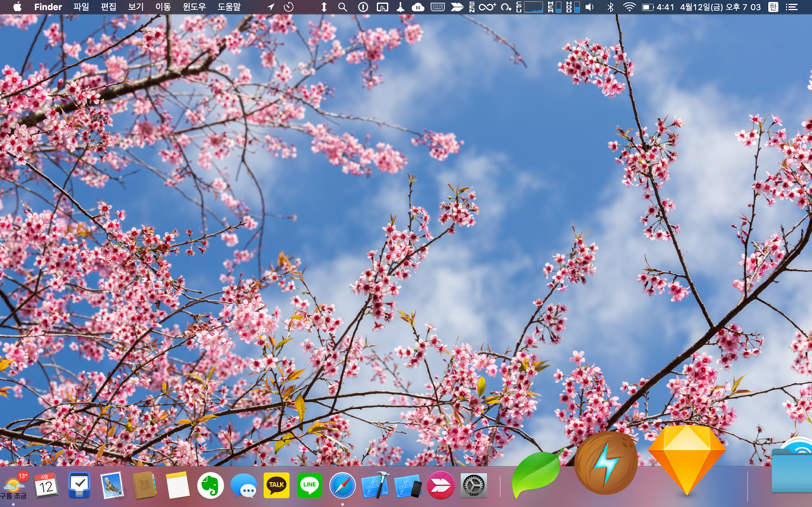Open the 도움말 menu
Image resolution: width=812 pixels, height=507 pixels.
tap(229, 7)
